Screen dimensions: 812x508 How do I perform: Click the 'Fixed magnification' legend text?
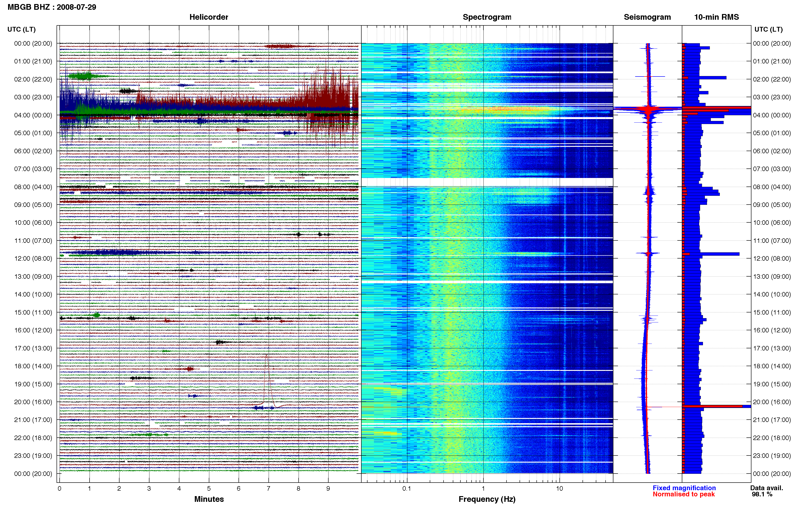[684, 488]
